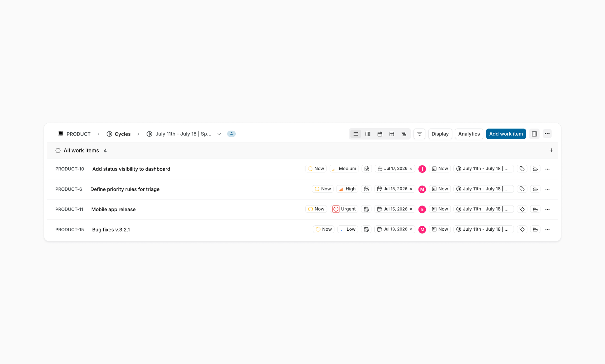Screen dimensions: 605x364
Task: Open module Now dropdown on PRODUCT-15
Action: (440, 229)
